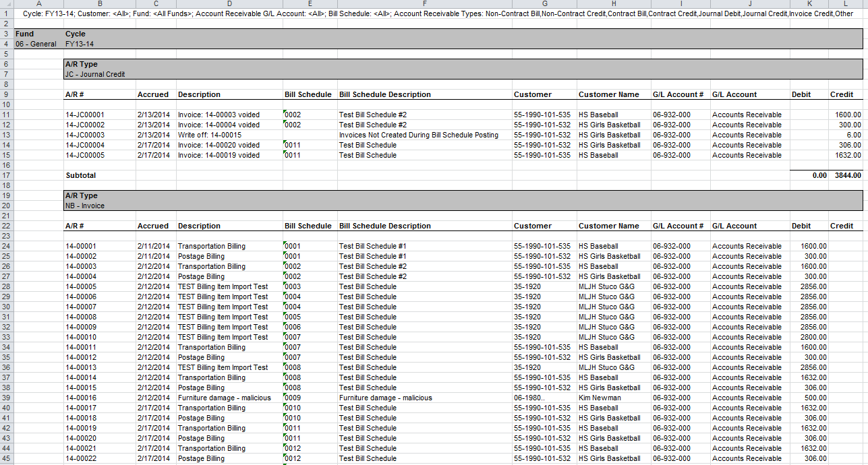Select column header F
Screen dimensions: 868x465
pos(424,4)
